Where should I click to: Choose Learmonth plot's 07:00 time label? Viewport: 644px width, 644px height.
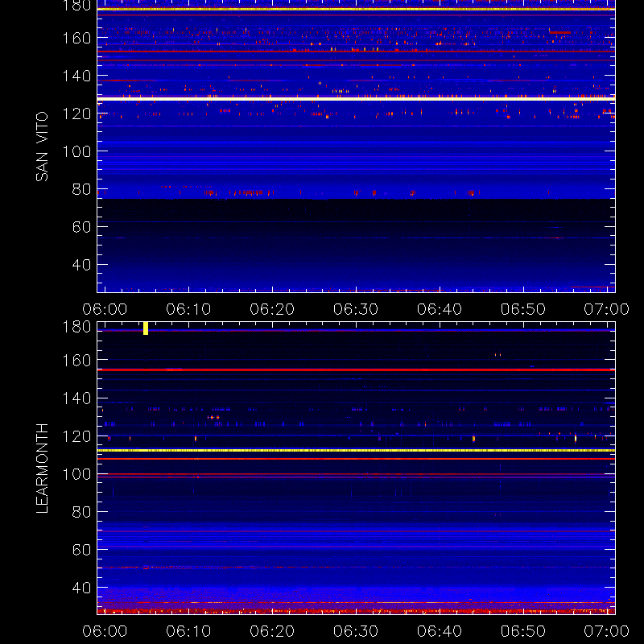[x=607, y=631]
